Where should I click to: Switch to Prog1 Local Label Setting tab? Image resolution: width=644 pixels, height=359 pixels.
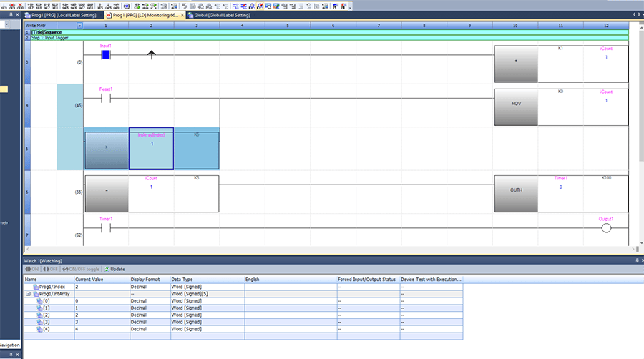[62, 14]
